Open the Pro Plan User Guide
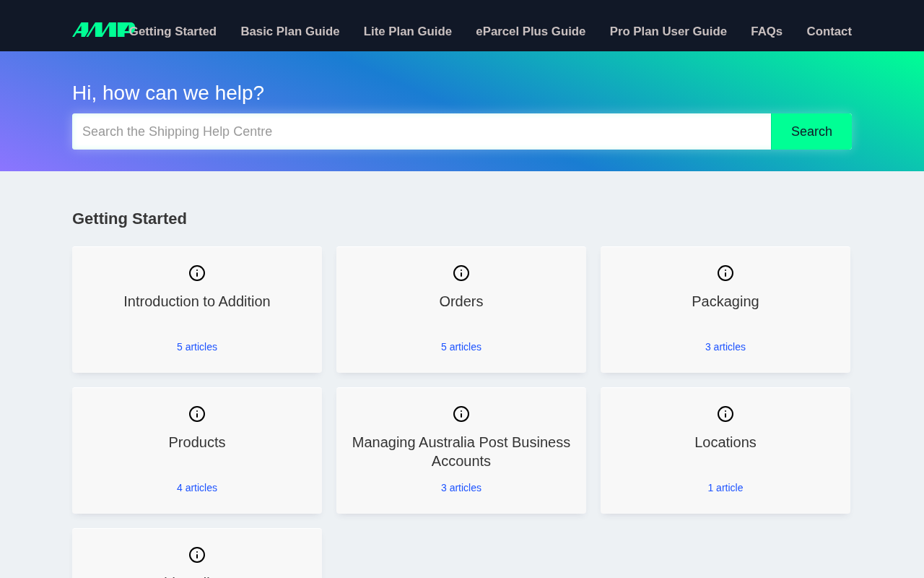924x578 pixels. tap(668, 32)
